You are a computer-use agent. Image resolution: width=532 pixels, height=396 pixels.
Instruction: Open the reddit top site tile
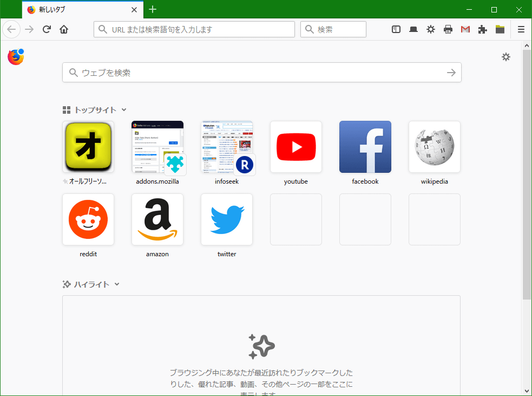tap(88, 219)
